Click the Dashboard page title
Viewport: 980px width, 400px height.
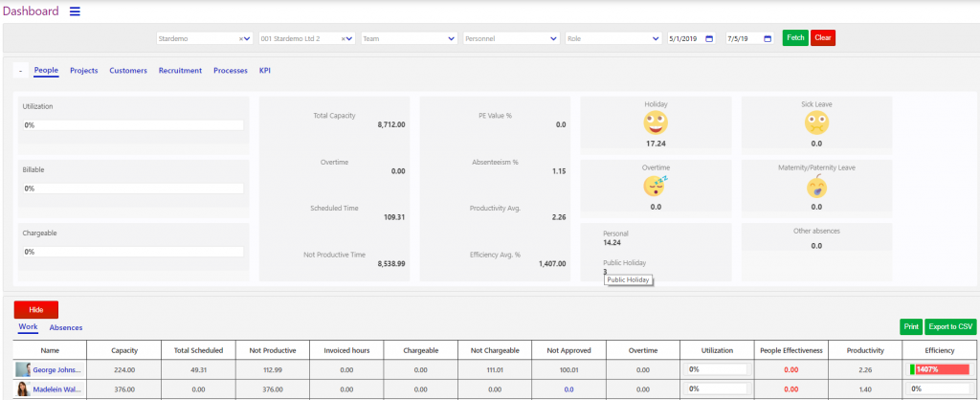point(32,11)
